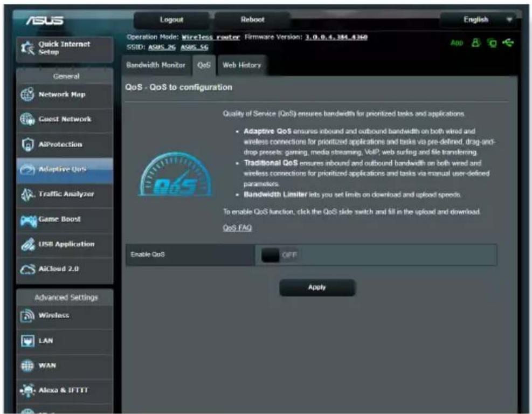Click the green user status icon

pos(476,43)
